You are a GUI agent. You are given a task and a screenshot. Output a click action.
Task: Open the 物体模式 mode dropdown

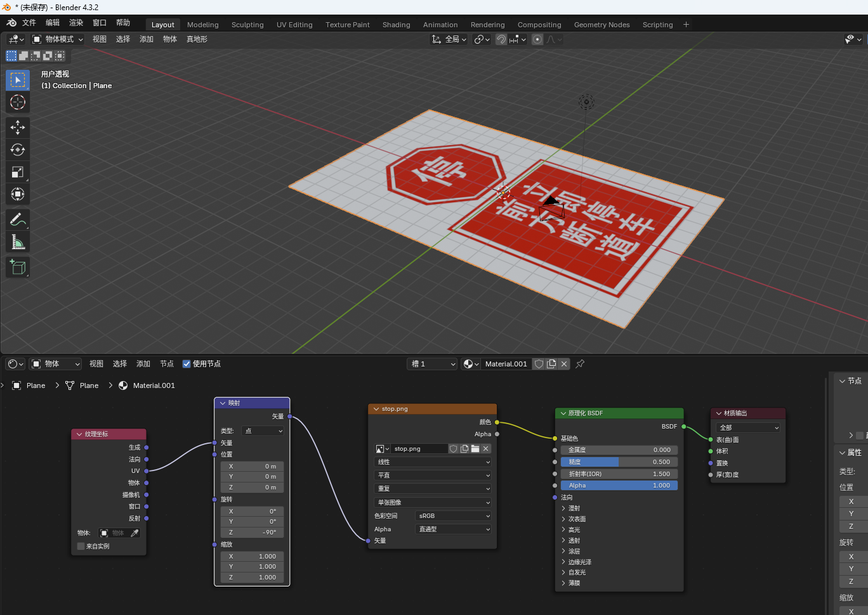click(58, 39)
